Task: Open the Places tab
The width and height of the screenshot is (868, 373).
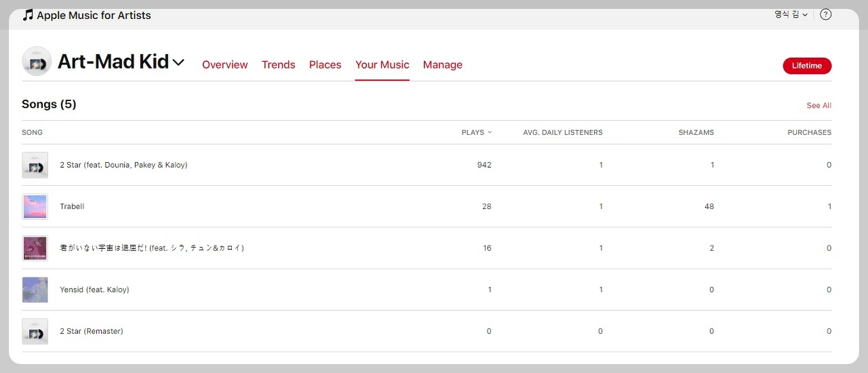Action: [325, 64]
